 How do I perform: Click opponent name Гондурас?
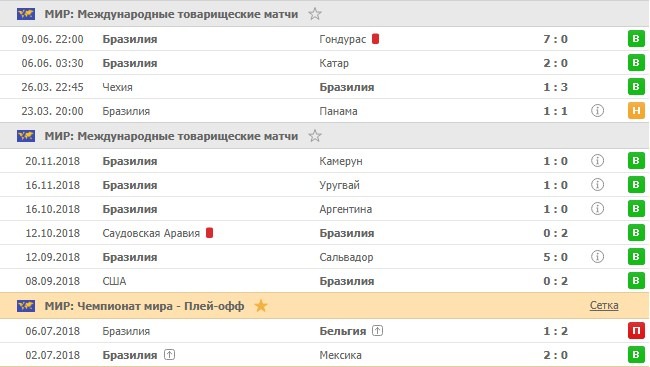point(342,39)
